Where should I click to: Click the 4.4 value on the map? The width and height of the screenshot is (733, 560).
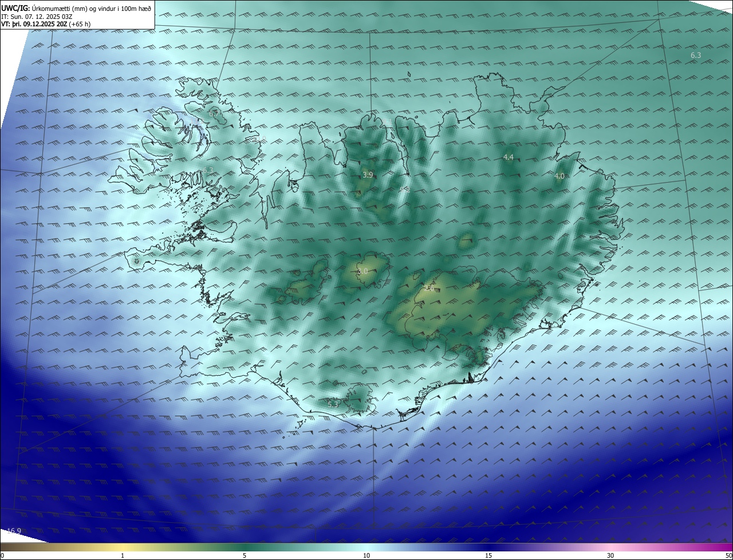click(508, 157)
